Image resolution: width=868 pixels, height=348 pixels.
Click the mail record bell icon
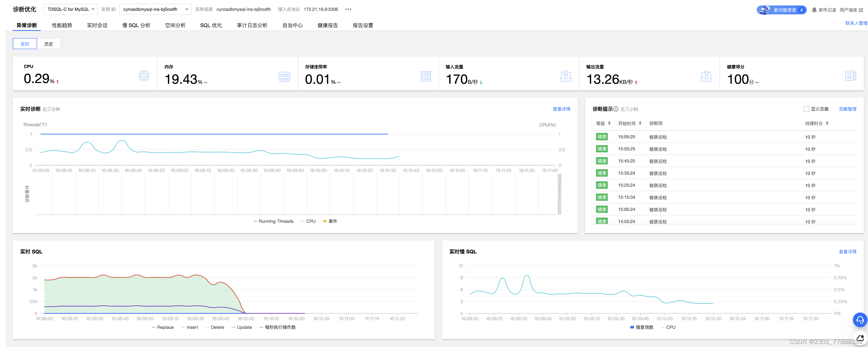point(814,10)
